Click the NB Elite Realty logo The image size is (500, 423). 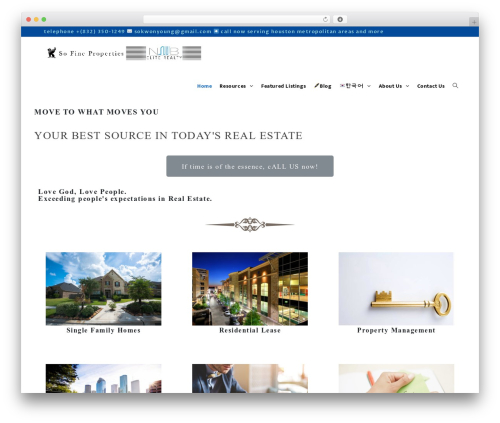[x=164, y=53]
